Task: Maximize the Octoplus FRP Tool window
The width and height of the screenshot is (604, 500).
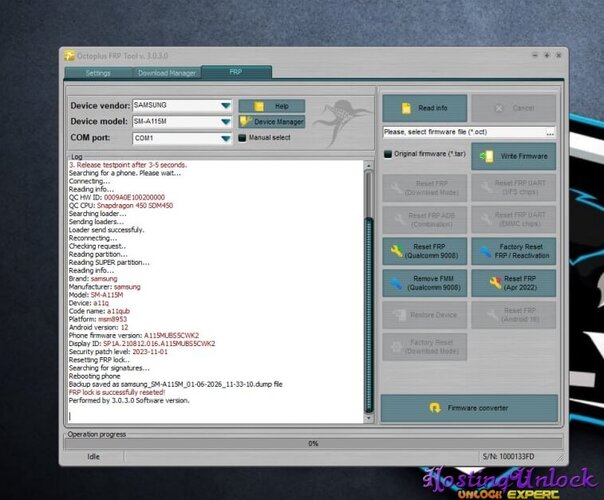Action: tap(547, 55)
